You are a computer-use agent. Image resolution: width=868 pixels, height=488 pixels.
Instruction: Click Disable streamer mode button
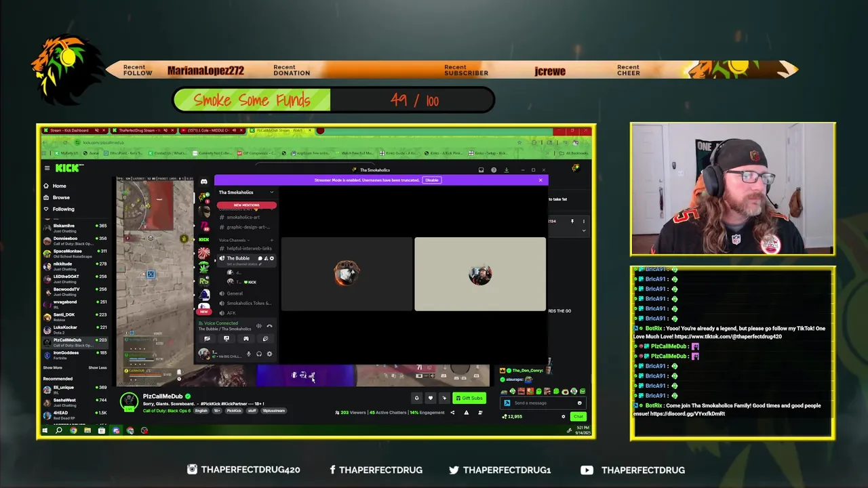tap(432, 180)
